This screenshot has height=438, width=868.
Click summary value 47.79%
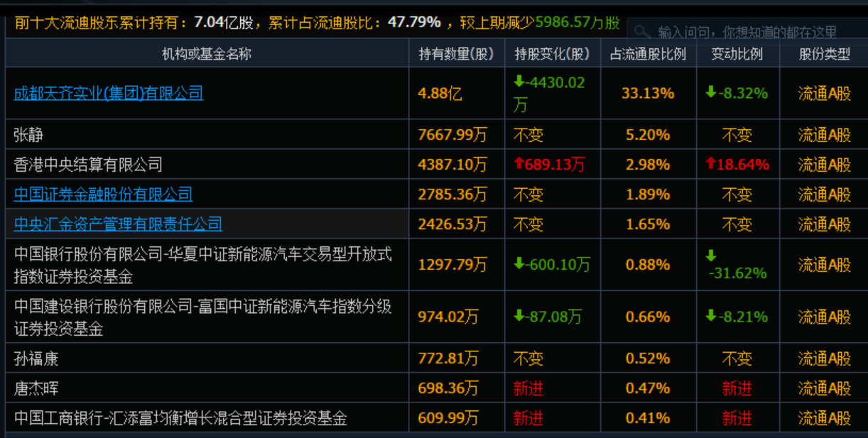coord(414,22)
